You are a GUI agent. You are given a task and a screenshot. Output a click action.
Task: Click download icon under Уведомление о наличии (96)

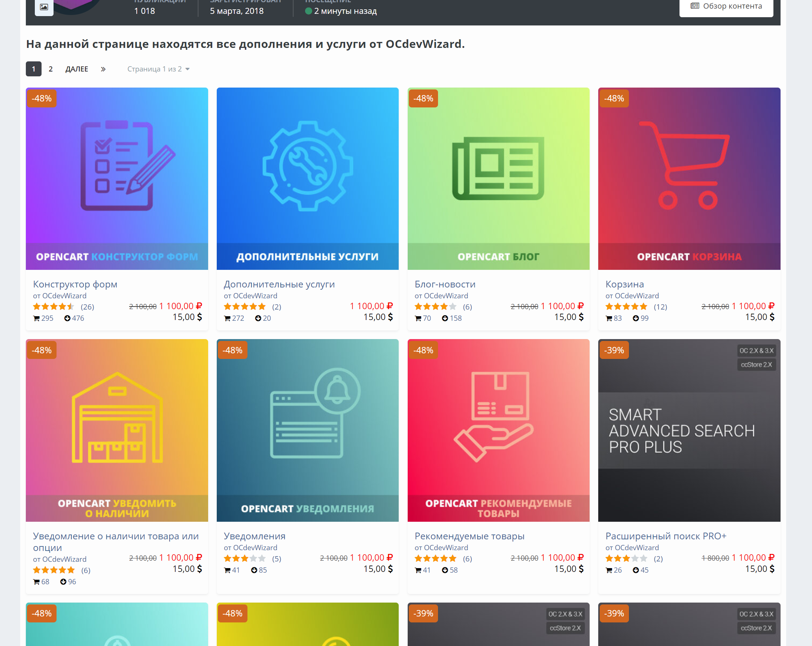tap(63, 582)
